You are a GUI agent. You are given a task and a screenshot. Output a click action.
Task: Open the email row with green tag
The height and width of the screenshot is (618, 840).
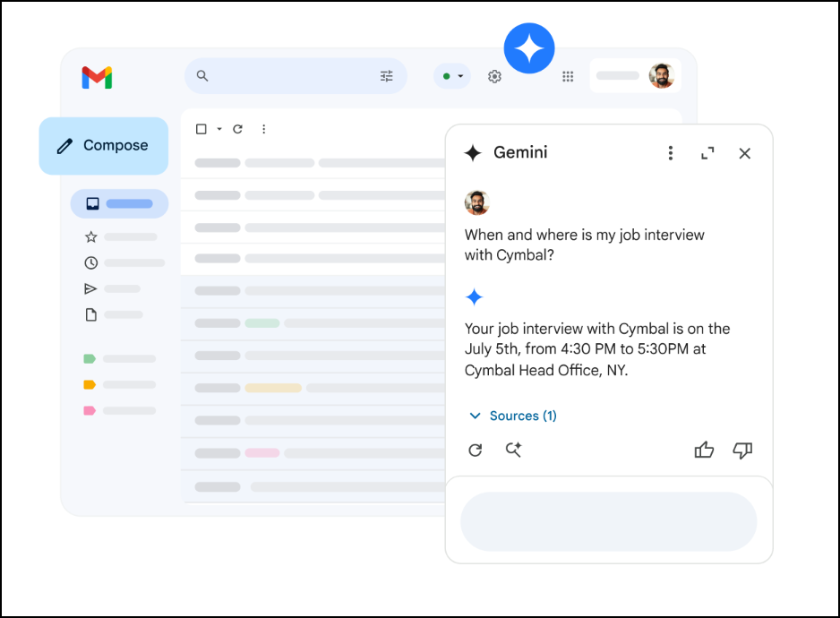point(313,323)
